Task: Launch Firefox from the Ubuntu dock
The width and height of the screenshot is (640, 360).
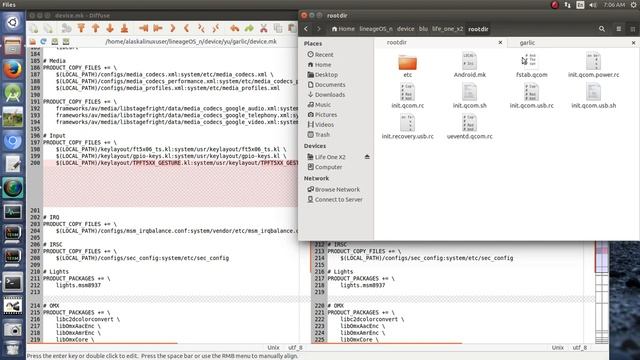Action: tap(13, 70)
